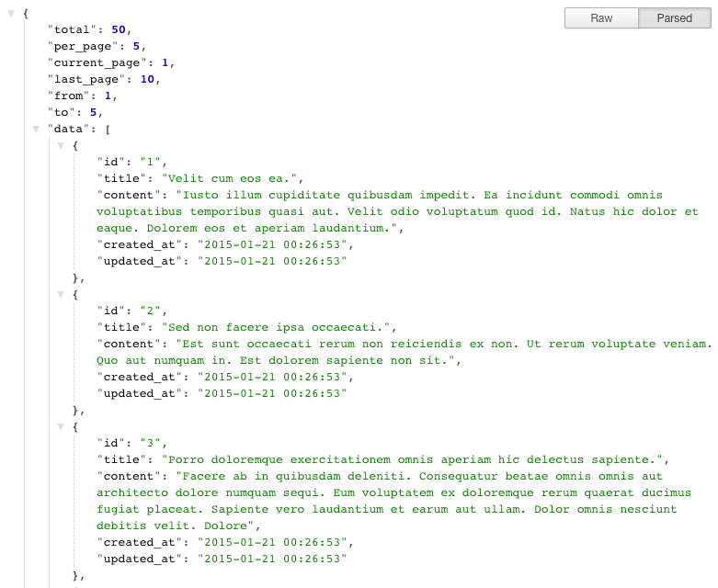Click the id value "1"

[x=151, y=162]
